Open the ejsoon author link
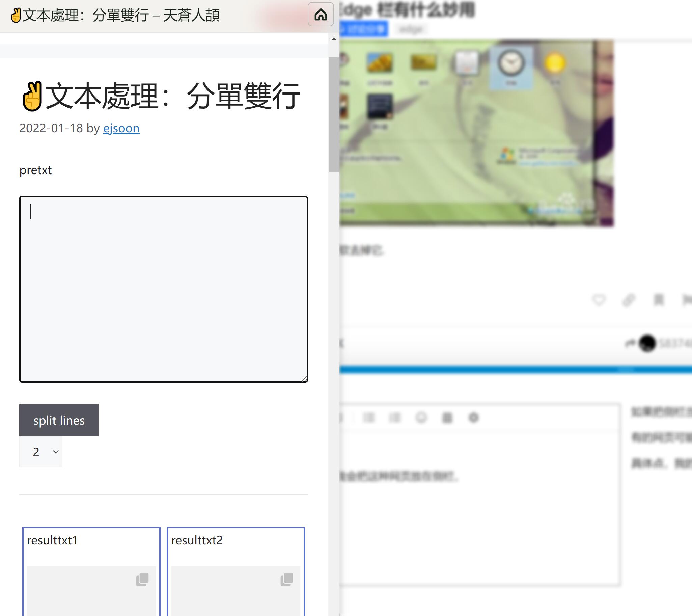The image size is (692, 616). click(121, 128)
